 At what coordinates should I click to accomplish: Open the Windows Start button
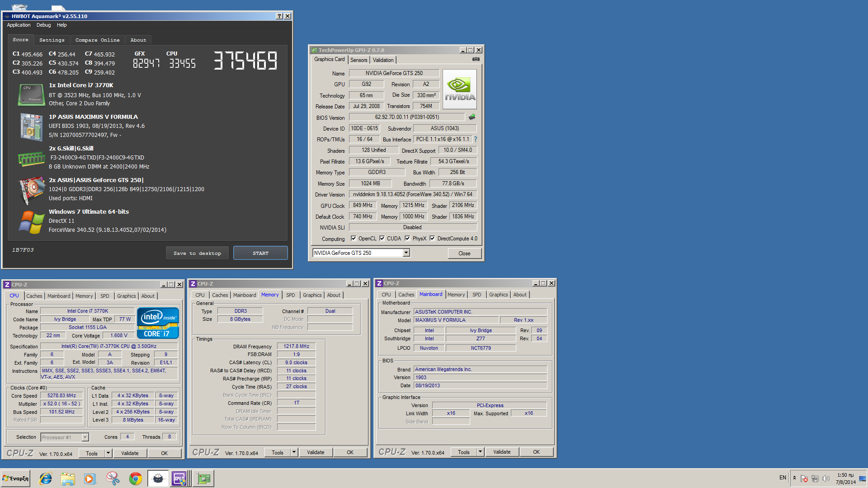(16, 479)
